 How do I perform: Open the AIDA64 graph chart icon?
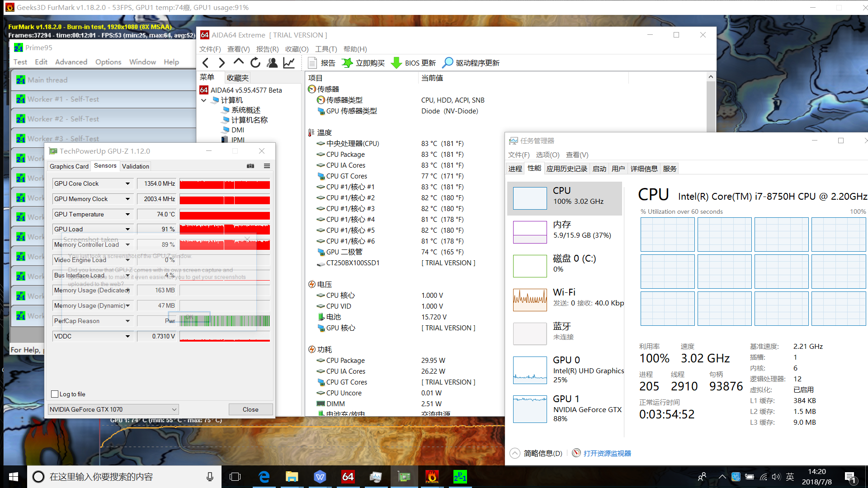point(289,63)
